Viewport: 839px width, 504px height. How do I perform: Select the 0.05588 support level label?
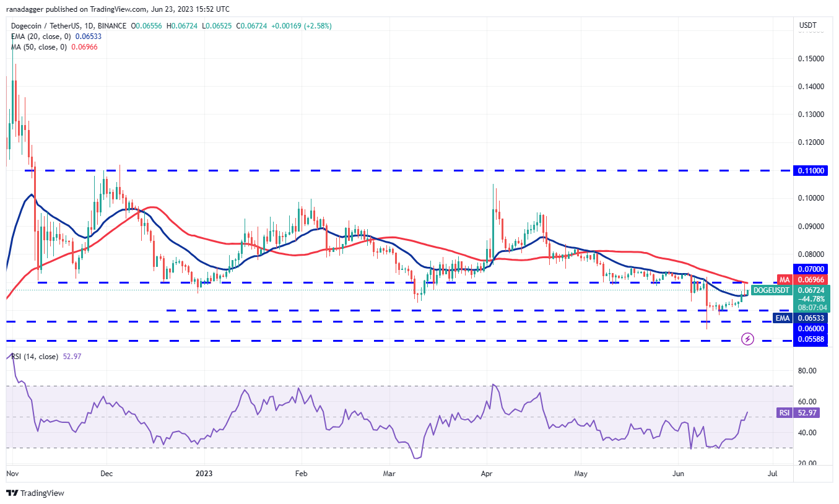(x=811, y=339)
